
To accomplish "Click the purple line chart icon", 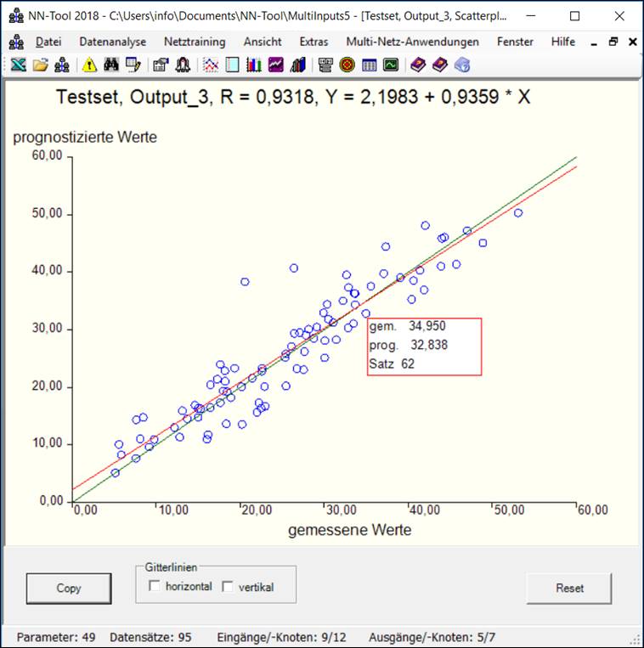I will click(x=276, y=65).
